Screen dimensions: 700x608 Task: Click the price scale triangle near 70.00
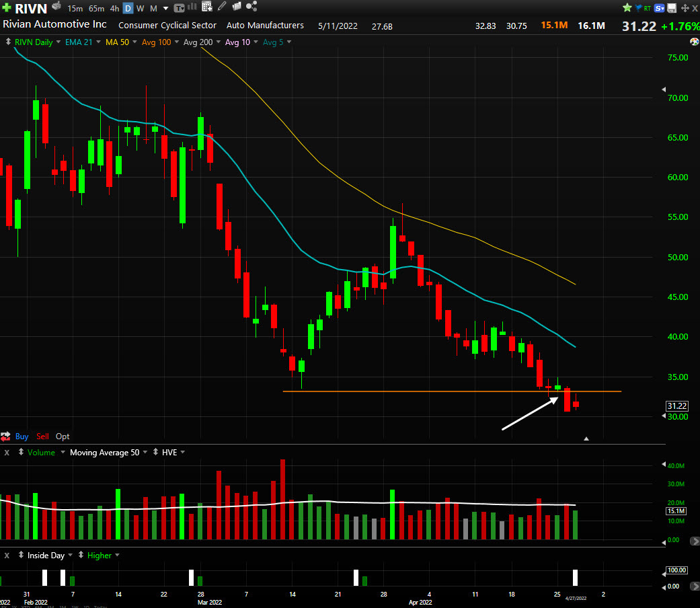[664, 89]
